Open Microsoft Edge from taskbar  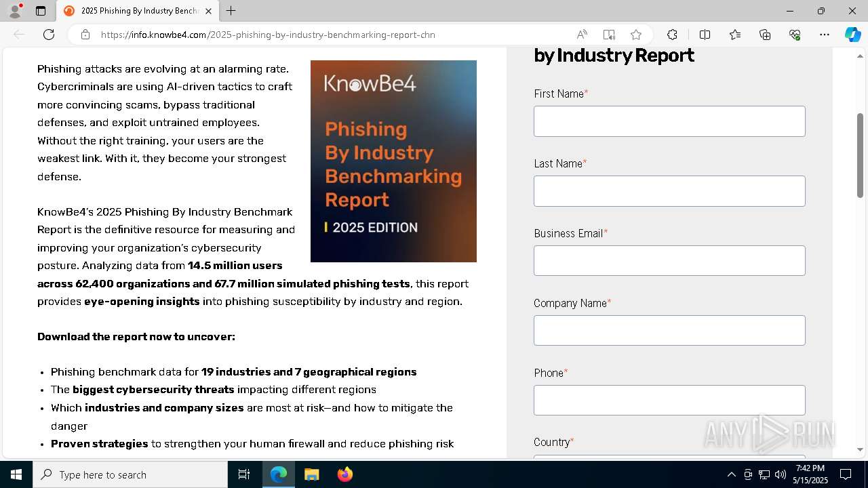(279, 474)
